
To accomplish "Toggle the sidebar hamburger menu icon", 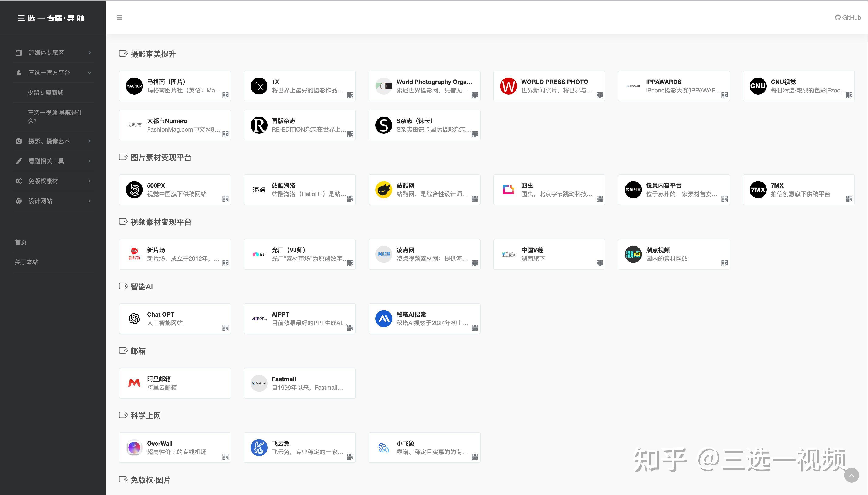I will pos(119,17).
